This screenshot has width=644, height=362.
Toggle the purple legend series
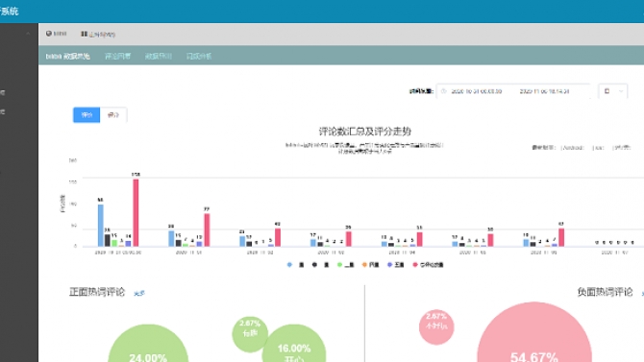click(x=395, y=265)
